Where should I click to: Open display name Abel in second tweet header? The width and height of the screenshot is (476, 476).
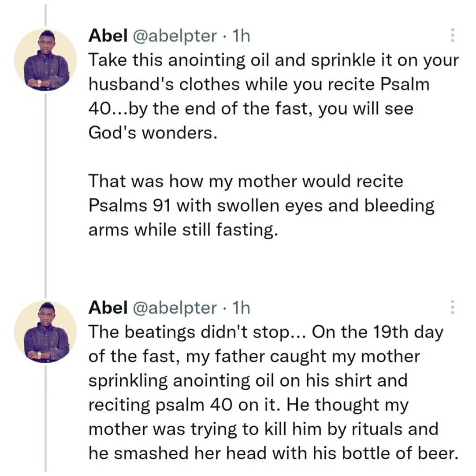click(x=105, y=308)
